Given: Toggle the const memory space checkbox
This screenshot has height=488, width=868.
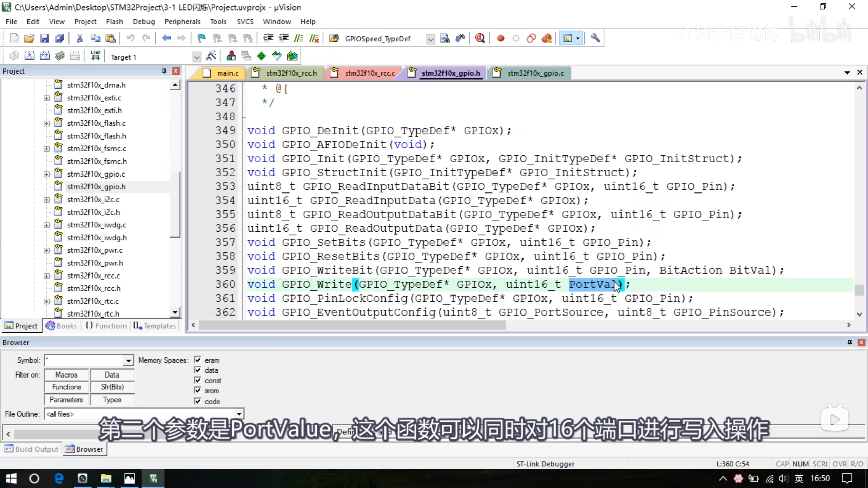Looking at the screenshot, I should pyautogui.click(x=198, y=380).
